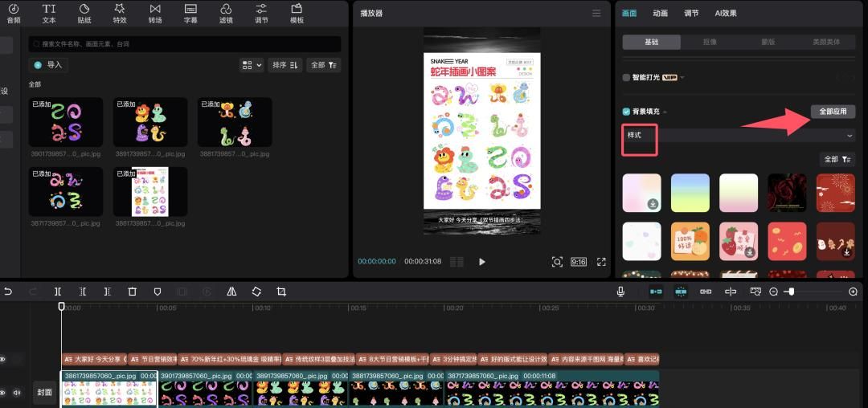Click the delete-left split tool
868x408 pixels.
point(83,292)
